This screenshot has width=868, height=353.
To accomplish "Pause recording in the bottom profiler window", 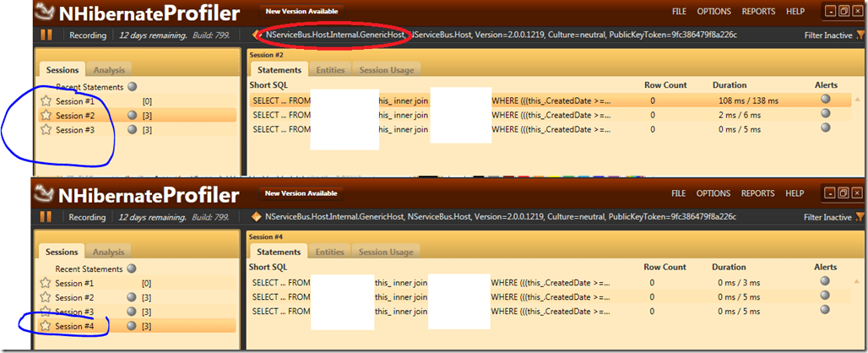I will tap(46, 217).
